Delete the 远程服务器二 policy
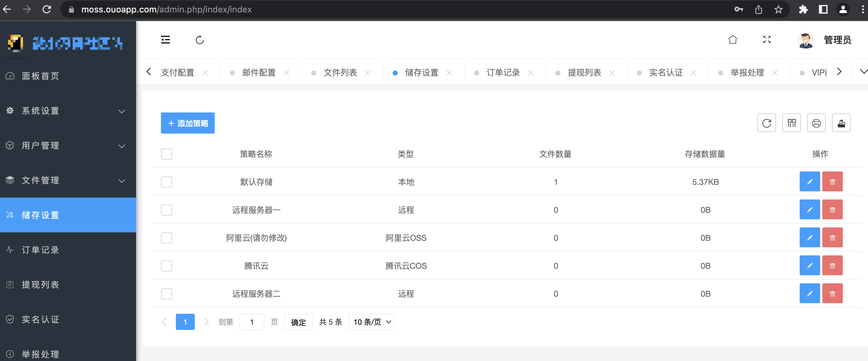This screenshot has height=361, width=868. [x=832, y=294]
